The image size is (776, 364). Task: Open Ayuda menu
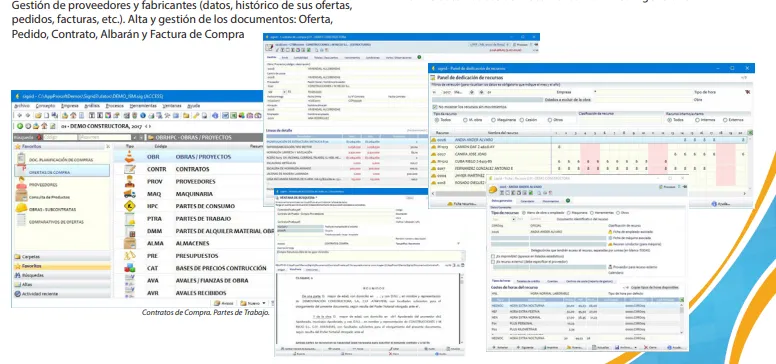click(x=194, y=105)
